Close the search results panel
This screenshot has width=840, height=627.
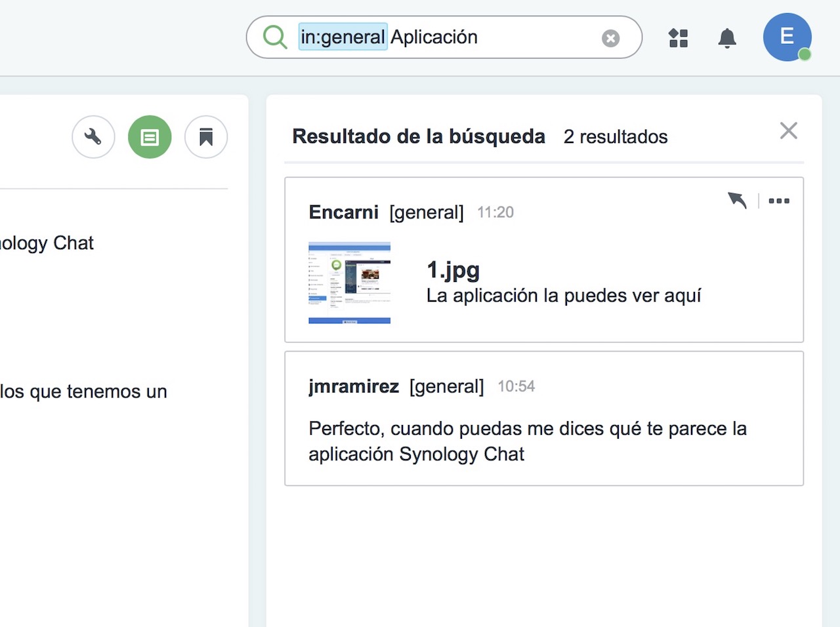point(788,131)
